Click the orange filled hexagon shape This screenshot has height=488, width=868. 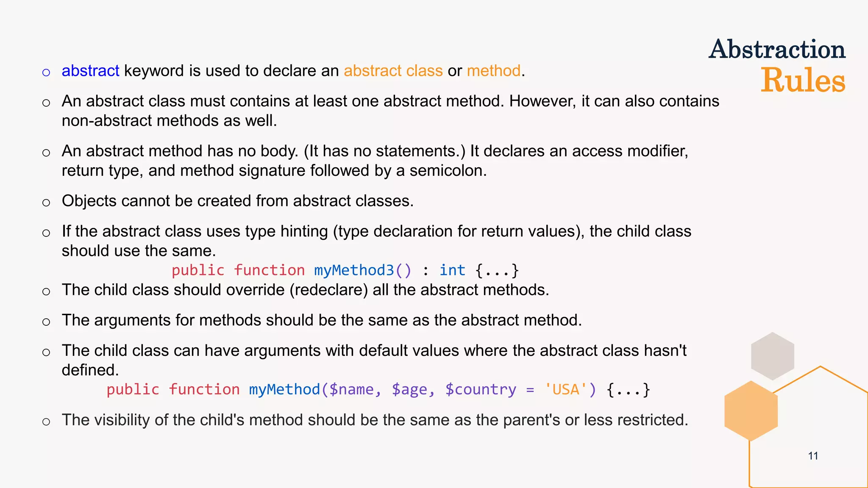[x=751, y=411]
